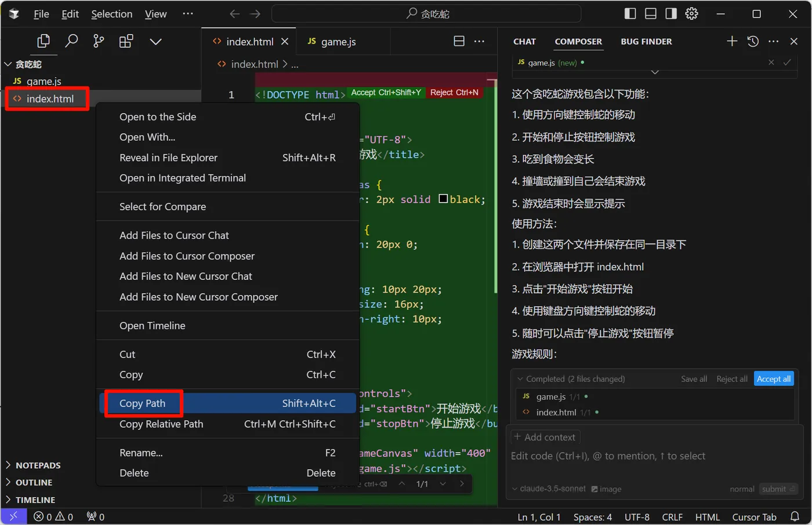Screen dimensions: 812x525
Task: Show hidden menus via title bar ellipsis
Action: pos(188,13)
